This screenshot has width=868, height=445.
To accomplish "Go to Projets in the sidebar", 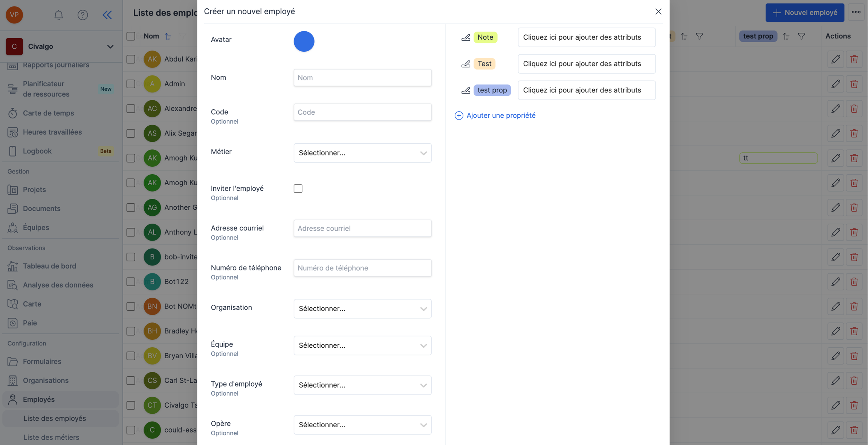I will tap(34, 190).
